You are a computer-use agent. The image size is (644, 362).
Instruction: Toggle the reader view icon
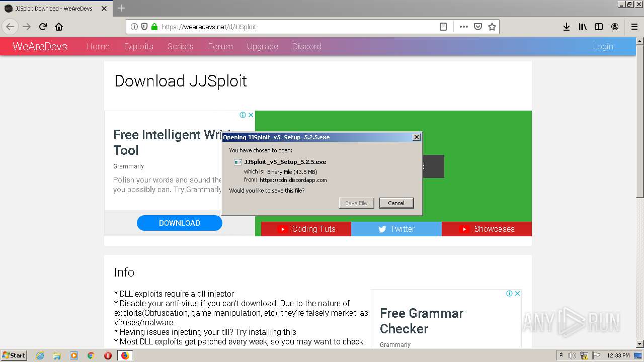click(443, 27)
